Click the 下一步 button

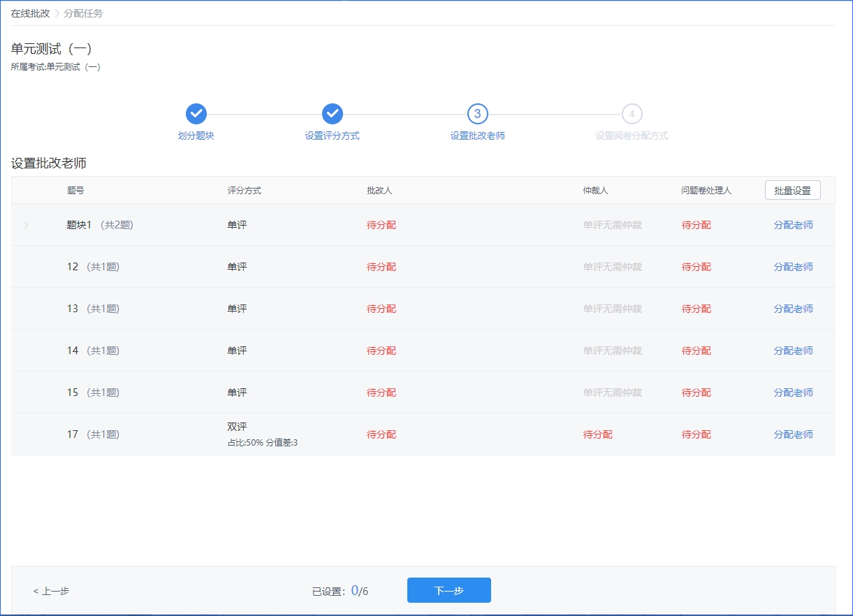pyautogui.click(x=449, y=590)
